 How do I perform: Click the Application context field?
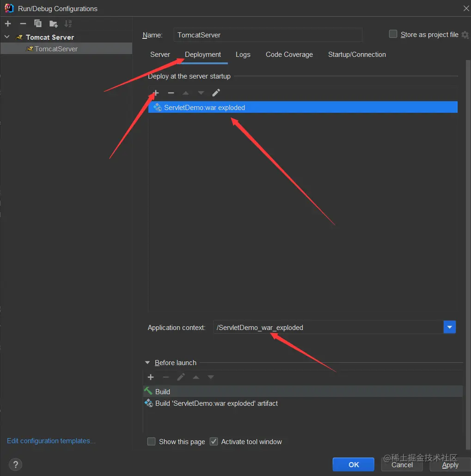[328, 328]
